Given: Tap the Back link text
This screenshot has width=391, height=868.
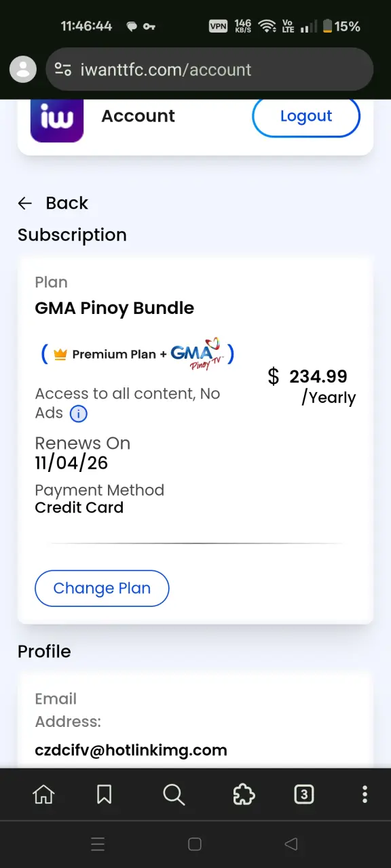Looking at the screenshot, I should (67, 203).
